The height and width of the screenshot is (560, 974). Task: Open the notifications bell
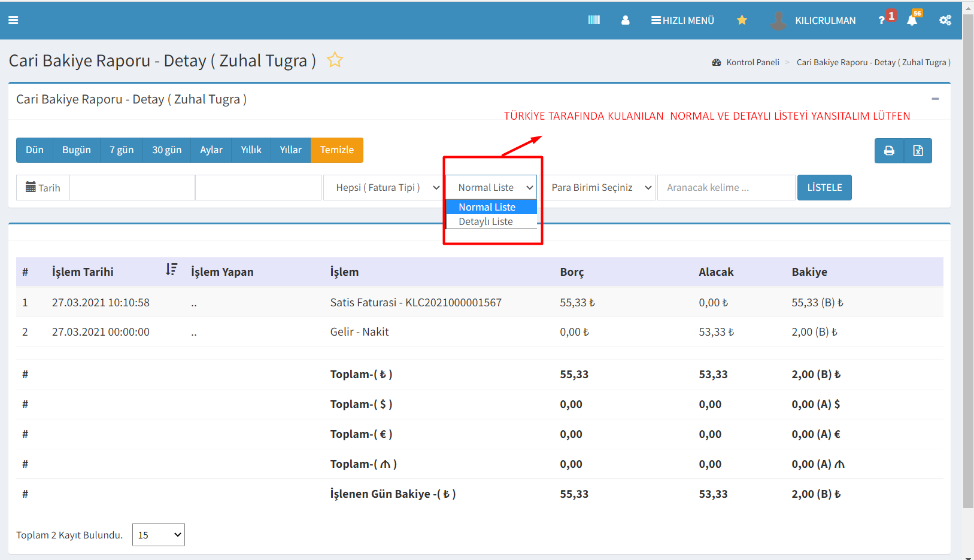pyautogui.click(x=912, y=20)
